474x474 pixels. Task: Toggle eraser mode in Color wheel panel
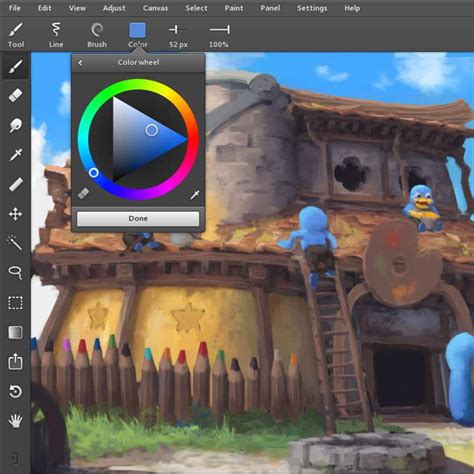coord(84,193)
